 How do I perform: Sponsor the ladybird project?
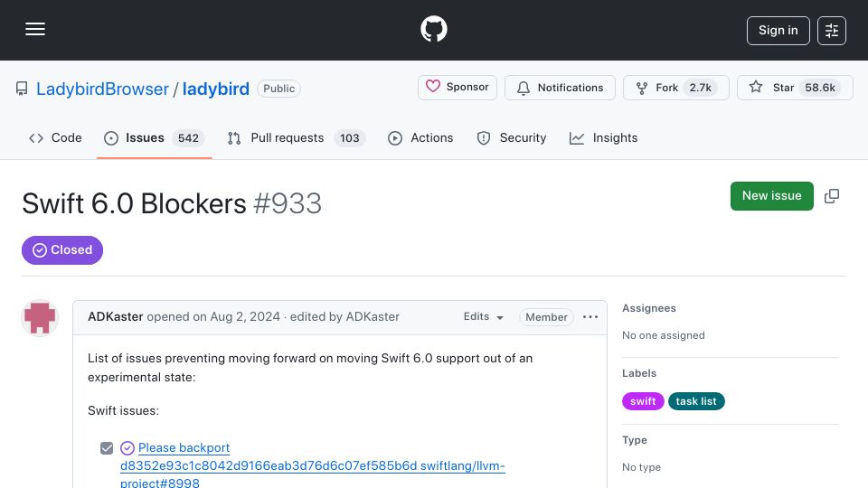[458, 88]
